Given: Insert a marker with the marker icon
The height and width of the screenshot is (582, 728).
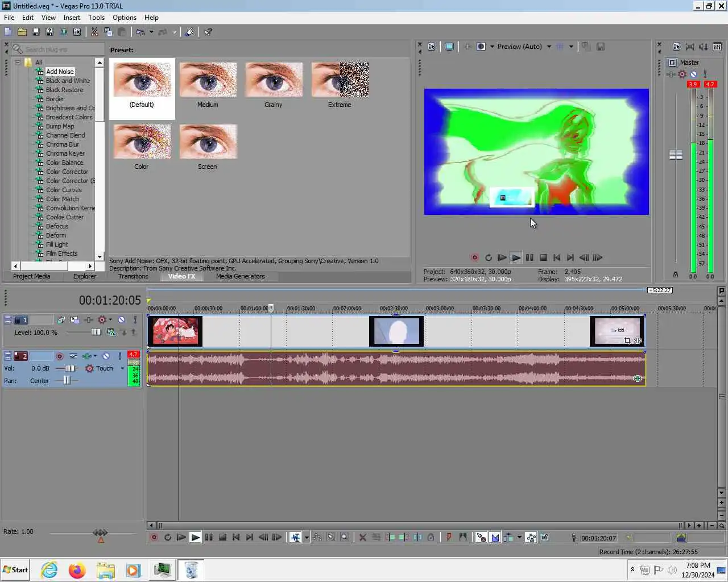Looking at the screenshot, I should 449,538.
